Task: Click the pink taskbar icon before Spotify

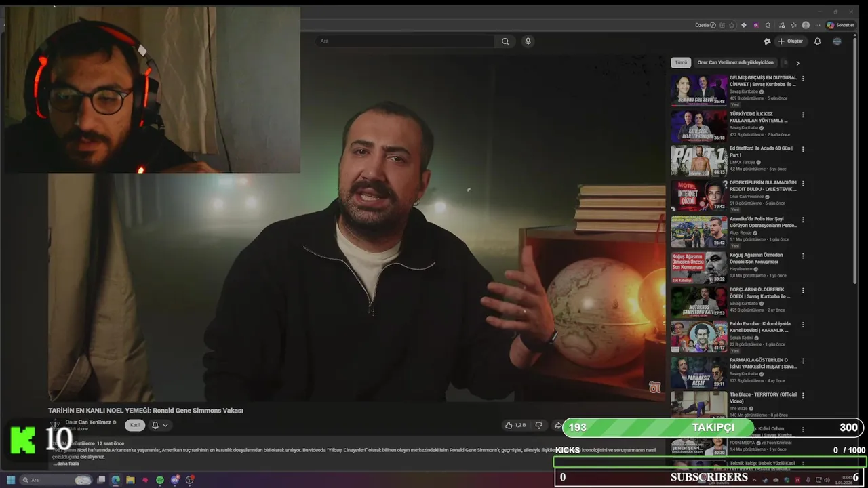Action: [x=145, y=480]
